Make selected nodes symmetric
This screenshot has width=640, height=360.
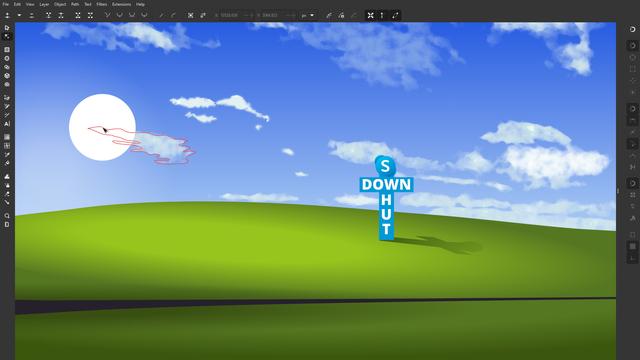pyautogui.click(x=132, y=16)
